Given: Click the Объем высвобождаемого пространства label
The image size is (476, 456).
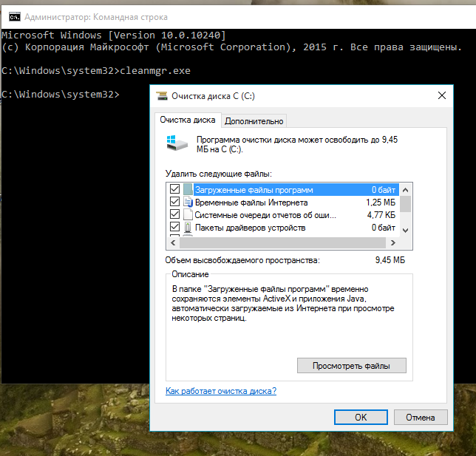Looking at the screenshot, I should pyautogui.click(x=242, y=260).
